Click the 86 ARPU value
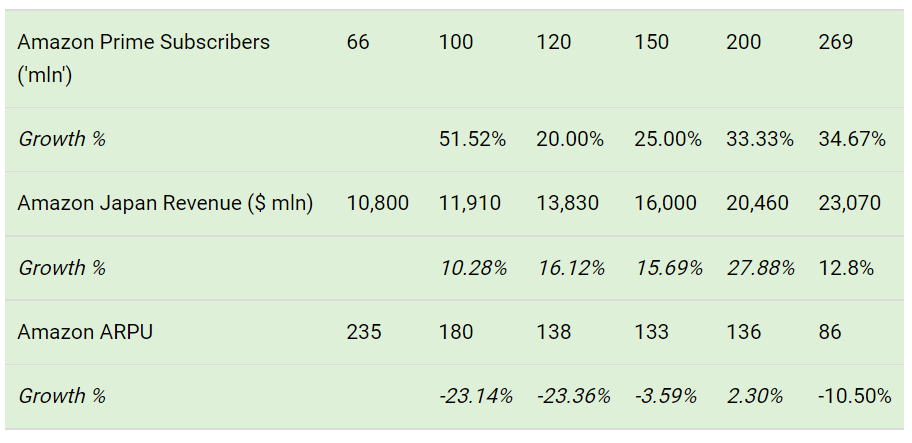912x443 pixels. point(829,332)
